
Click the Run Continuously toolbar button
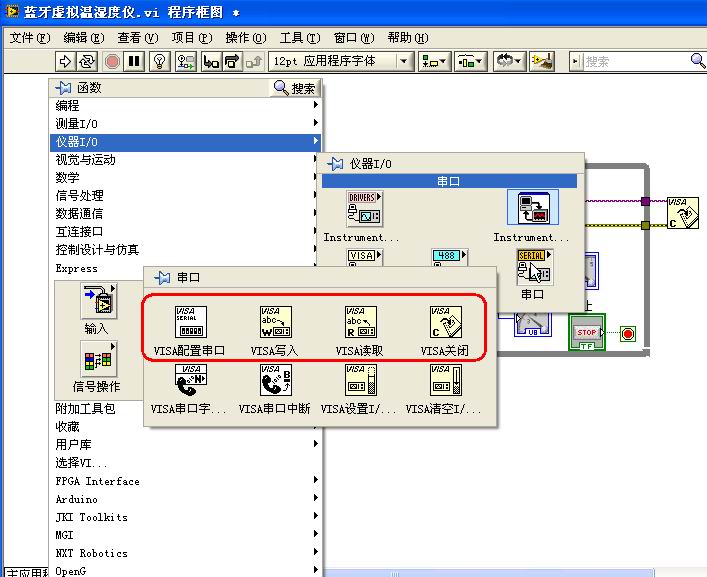coord(88,62)
